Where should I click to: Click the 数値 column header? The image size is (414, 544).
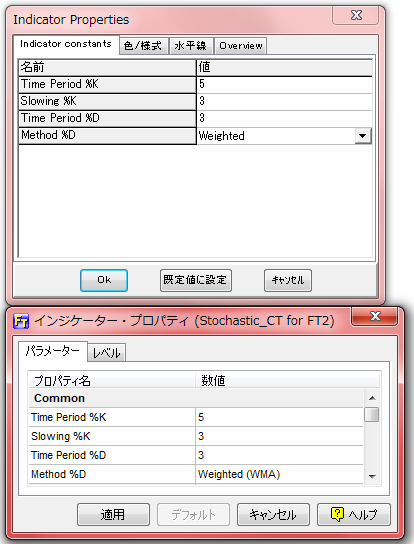[x=287, y=381]
